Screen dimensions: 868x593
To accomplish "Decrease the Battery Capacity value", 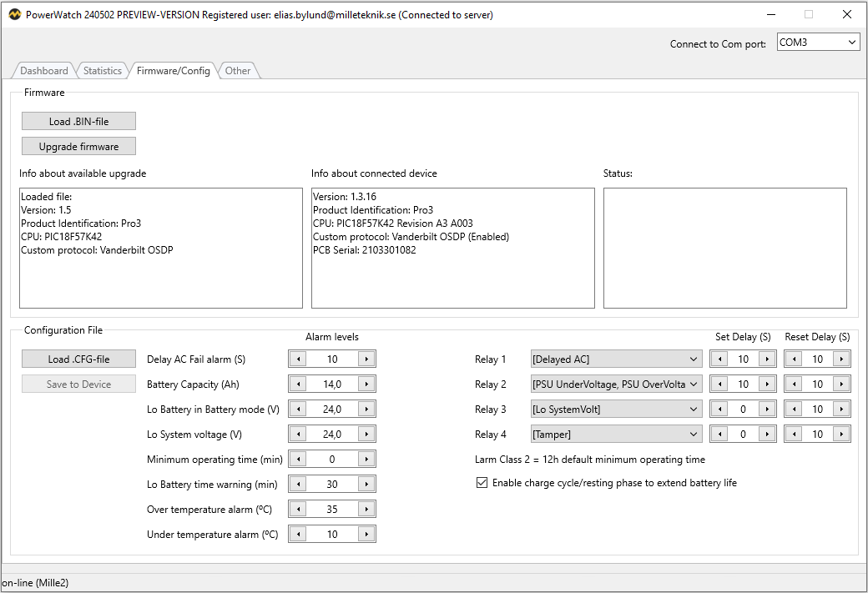I will (297, 384).
